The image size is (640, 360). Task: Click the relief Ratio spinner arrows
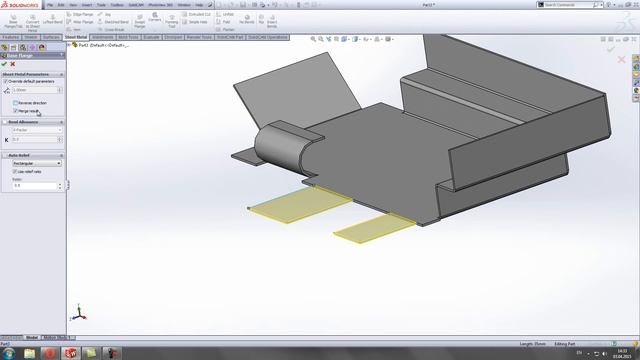60,186
